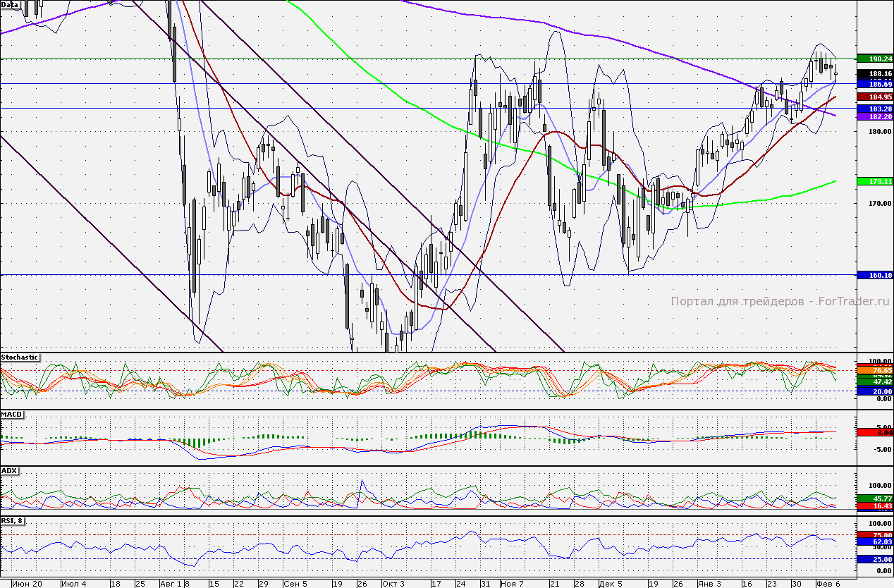
Task: Select the Янв 3 date on the time axis
Action: (x=709, y=583)
